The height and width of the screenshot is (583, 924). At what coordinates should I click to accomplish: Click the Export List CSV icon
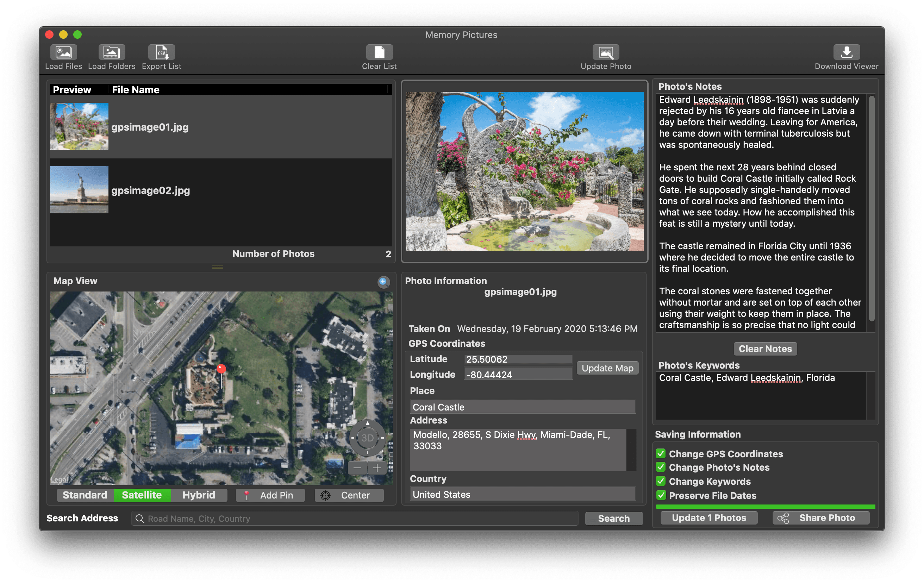[162, 52]
